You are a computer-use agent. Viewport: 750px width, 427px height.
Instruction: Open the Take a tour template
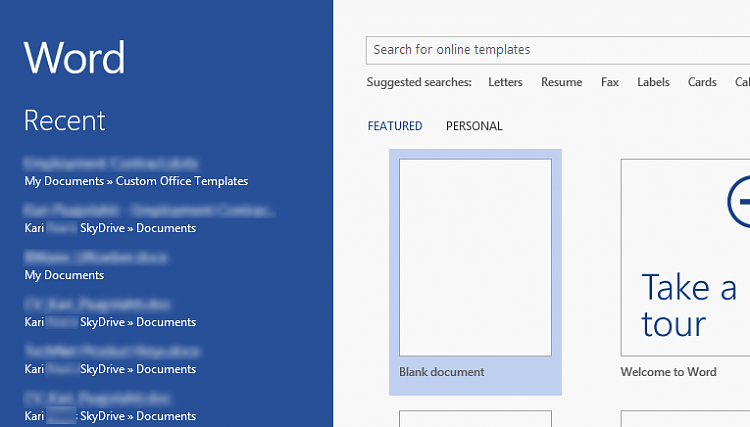click(685, 258)
